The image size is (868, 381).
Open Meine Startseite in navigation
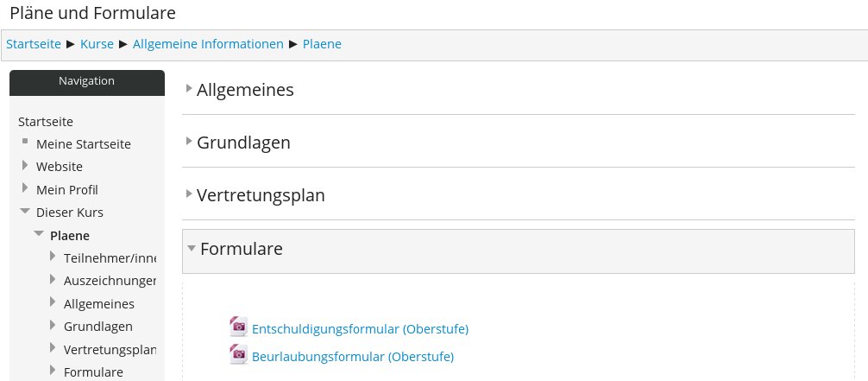pyautogui.click(x=84, y=144)
